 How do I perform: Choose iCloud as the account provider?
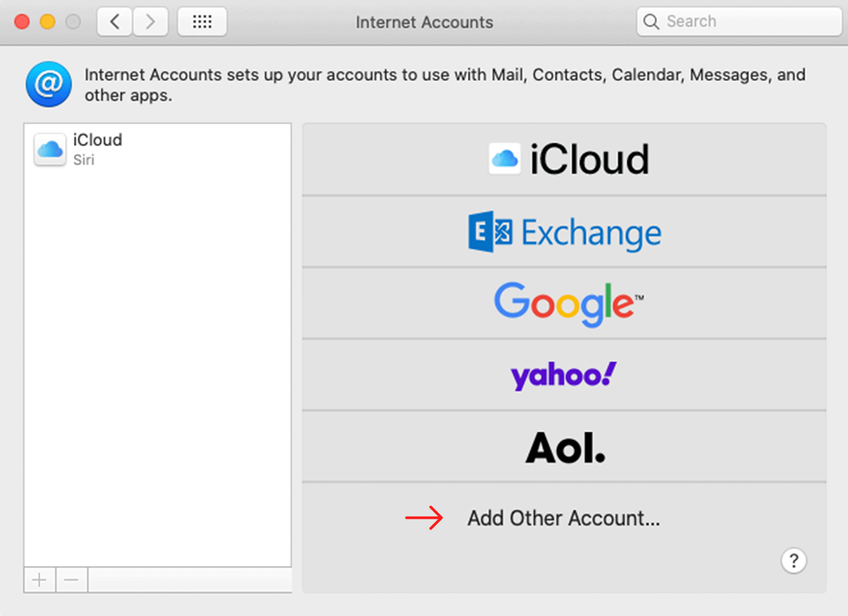(x=564, y=159)
